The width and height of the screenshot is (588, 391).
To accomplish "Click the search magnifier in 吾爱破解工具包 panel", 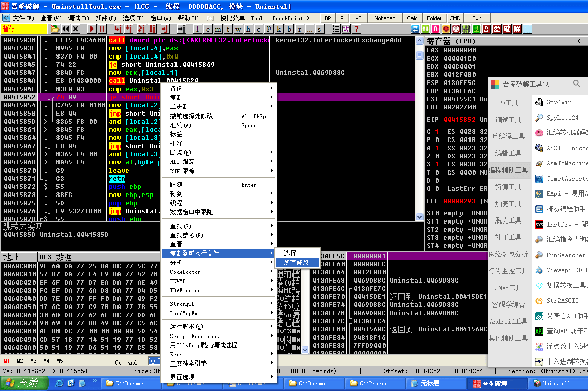I will click(x=577, y=83).
